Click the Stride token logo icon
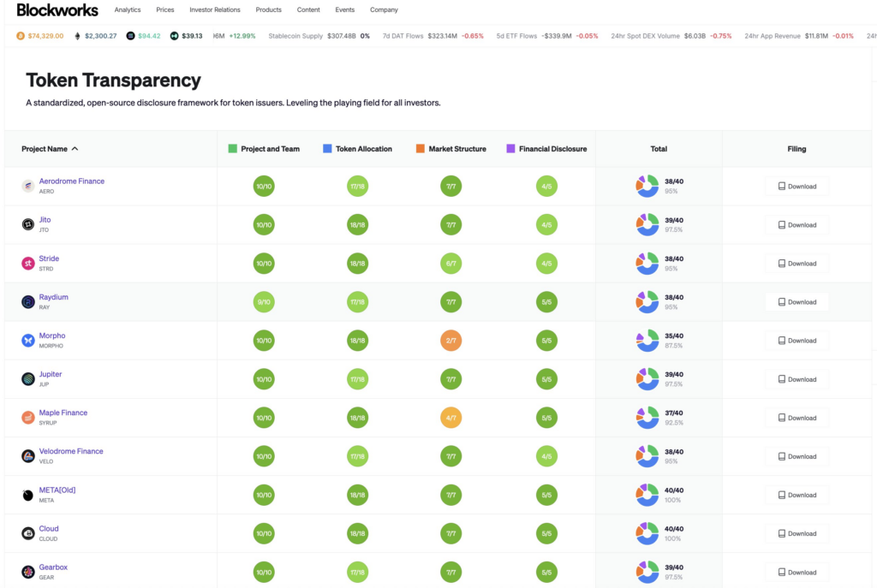The width and height of the screenshot is (877, 588). point(27,263)
